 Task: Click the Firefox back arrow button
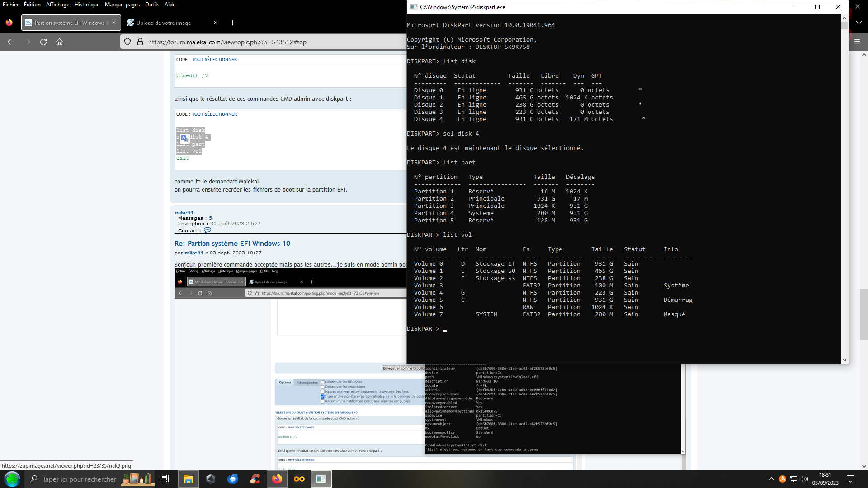11,42
